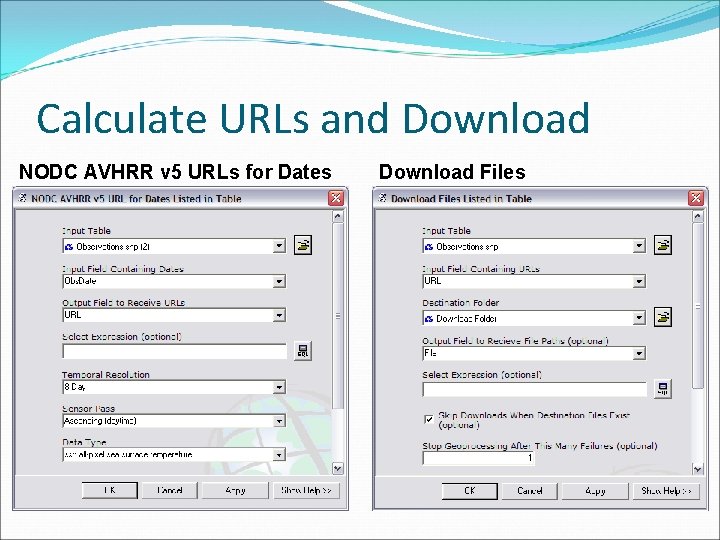
Task: Click Cancel in NODC AVHRR dialog
Action: (x=170, y=490)
